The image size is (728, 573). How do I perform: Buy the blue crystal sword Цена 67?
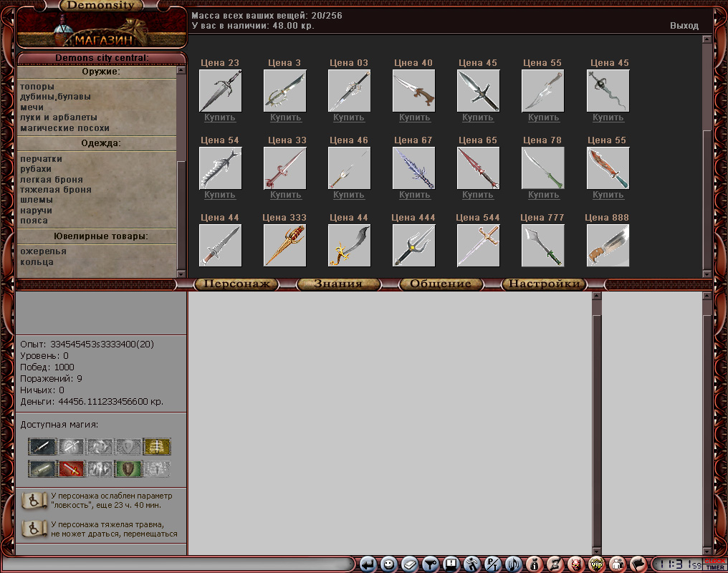pyautogui.click(x=415, y=195)
